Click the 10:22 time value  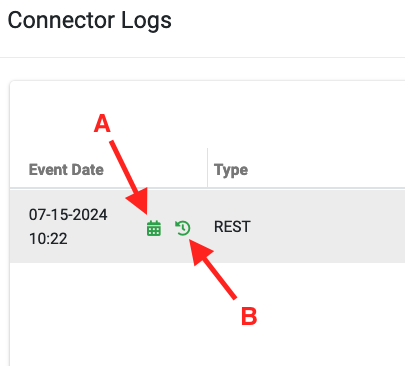coord(48,239)
